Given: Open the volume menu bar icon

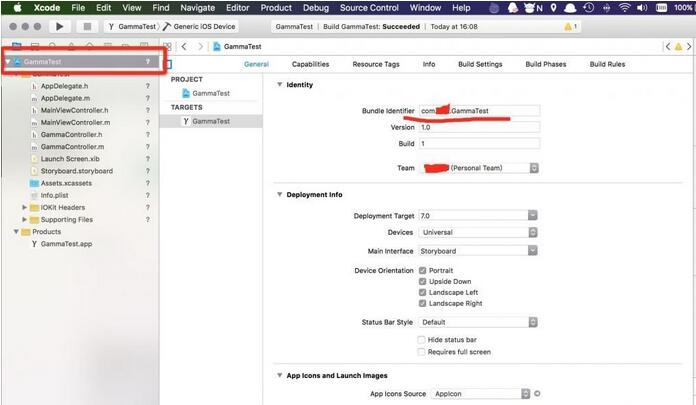Looking at the screenshot, I should point(641,8).
